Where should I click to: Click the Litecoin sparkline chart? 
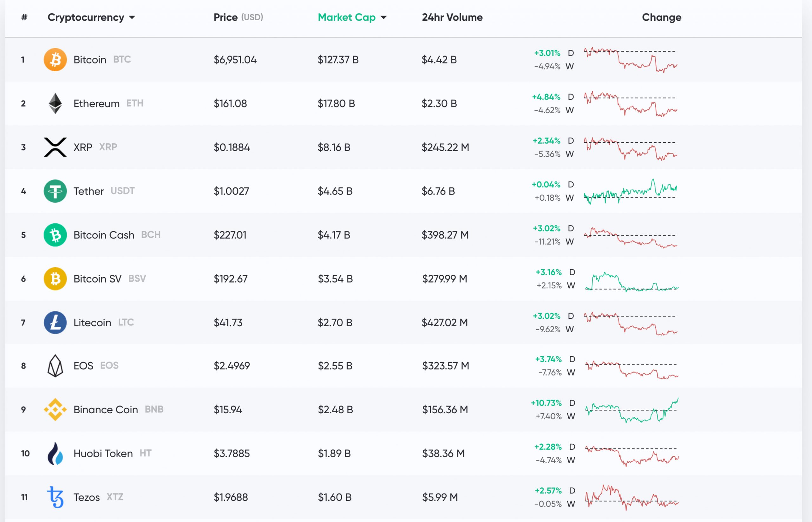tap(631, 323)
